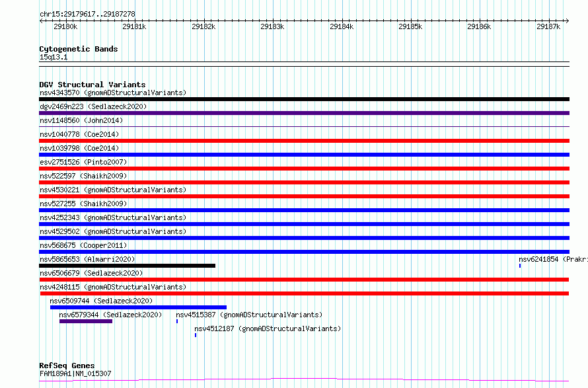588x388 pixels.
Task: Click the nsv5865653 (Almarri2020) black bar
Action: click(x=127, y=266)
